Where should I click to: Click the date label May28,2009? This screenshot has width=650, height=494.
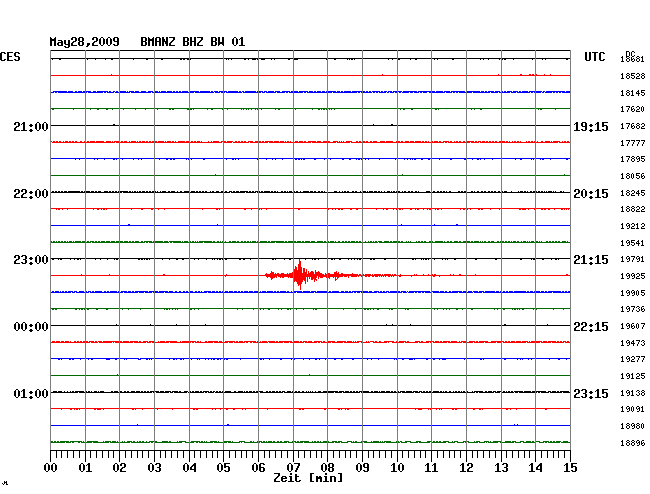tap(84, 42)
